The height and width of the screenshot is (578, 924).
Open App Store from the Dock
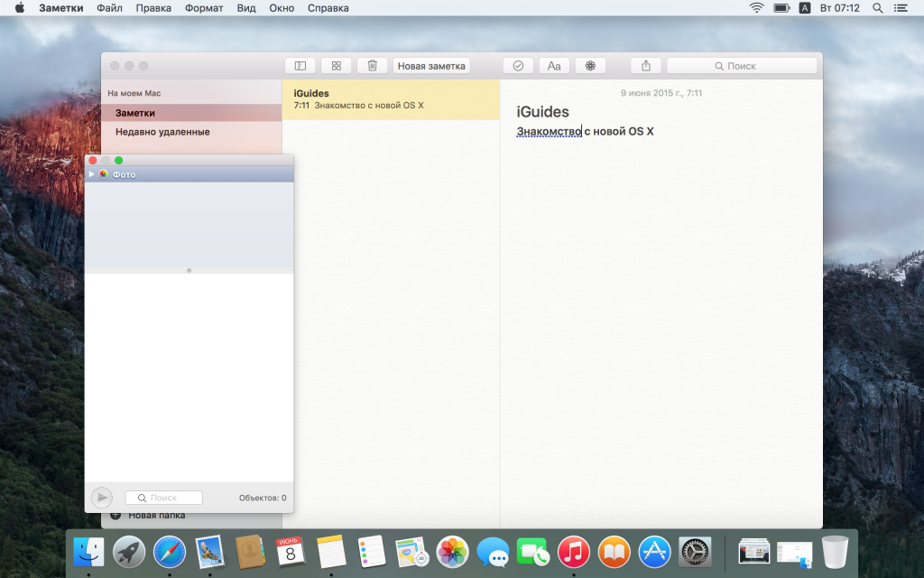(x=655, y=552)
